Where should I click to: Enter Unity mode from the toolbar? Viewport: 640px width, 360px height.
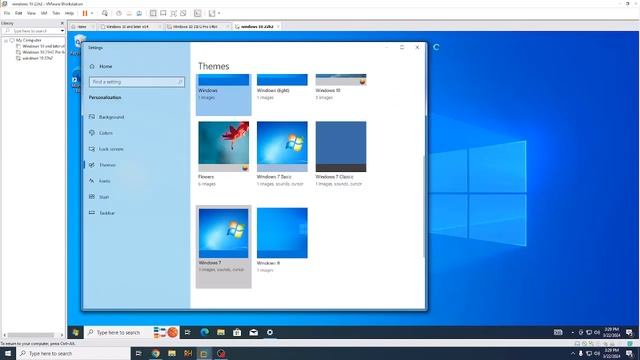point(183,13)
